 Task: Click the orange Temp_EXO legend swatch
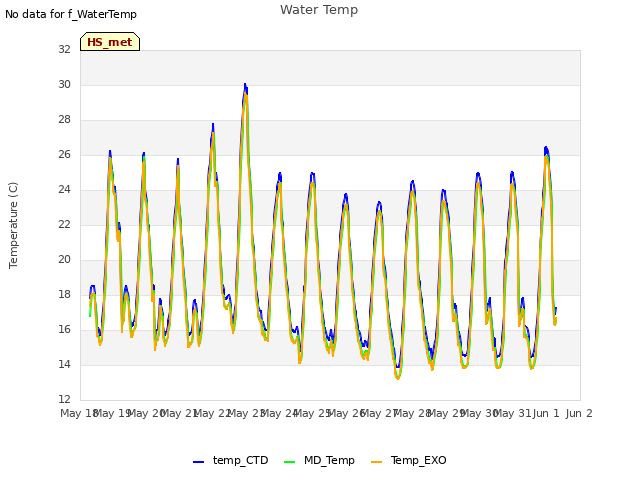click(376, 462)
